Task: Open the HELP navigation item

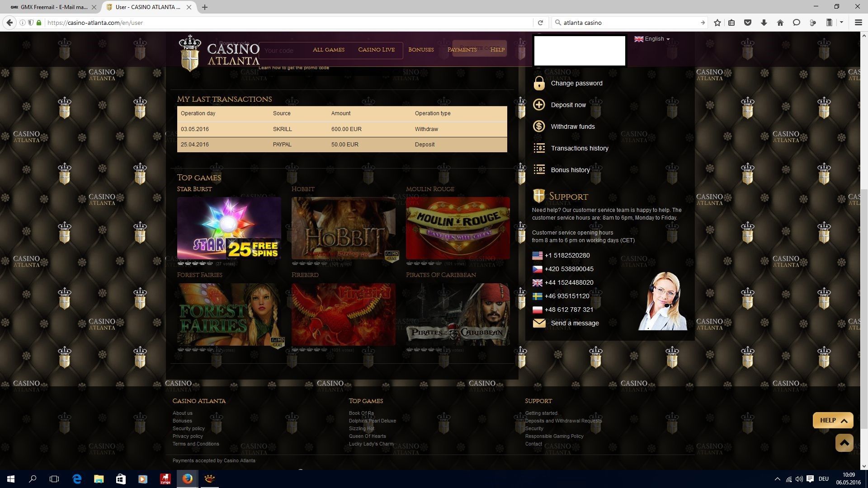Action: pos(497,50)
